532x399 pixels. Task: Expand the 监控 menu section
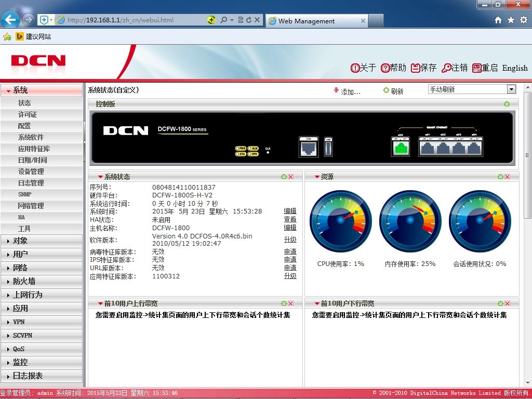coord(42,362)
